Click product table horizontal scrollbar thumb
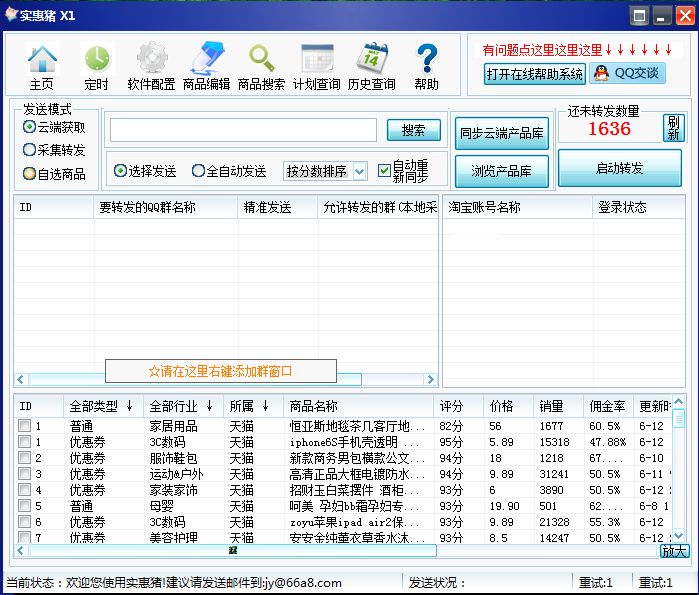 pyautogui.click(x=233, y=550)
